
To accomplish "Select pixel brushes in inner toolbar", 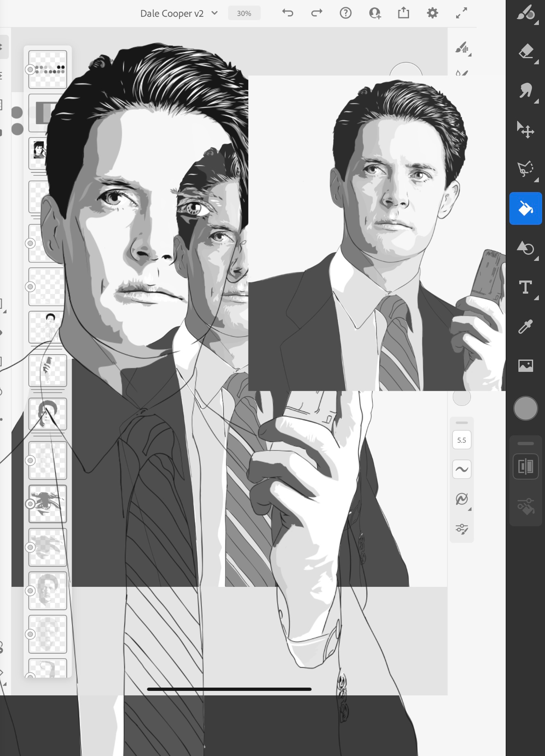I will coord(462,48).
